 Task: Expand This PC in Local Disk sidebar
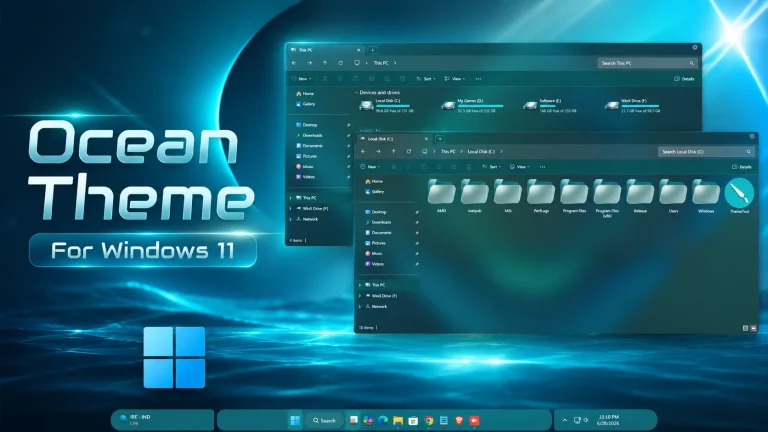pos(360,285)
